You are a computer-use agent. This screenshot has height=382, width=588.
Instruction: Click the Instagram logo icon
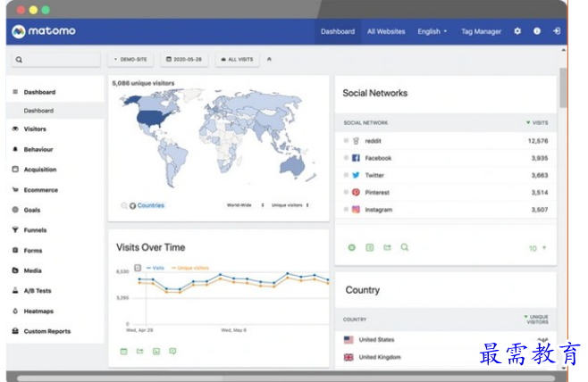coord(356,210)
